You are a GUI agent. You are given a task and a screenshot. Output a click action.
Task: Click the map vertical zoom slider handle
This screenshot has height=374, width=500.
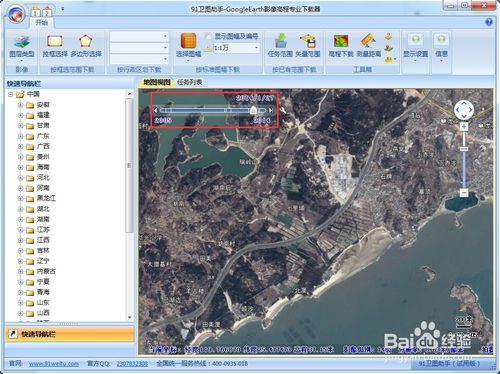pyautogui.click(x=464, y=149)
